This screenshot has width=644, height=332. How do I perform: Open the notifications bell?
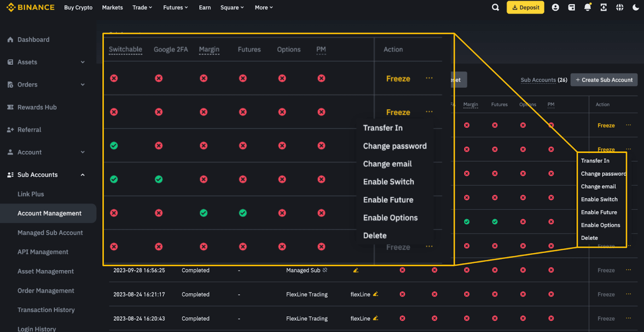pyautogui.click(x=588, y=7)
